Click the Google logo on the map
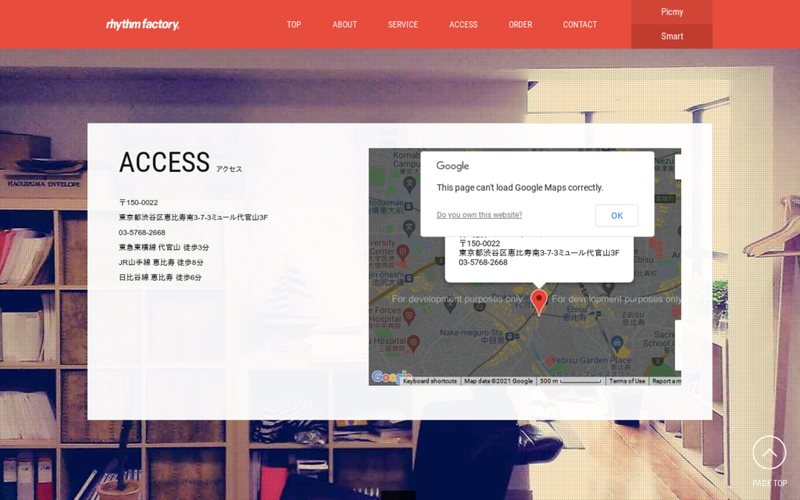Viewport: 800px width, 500px height. [391, 377]
